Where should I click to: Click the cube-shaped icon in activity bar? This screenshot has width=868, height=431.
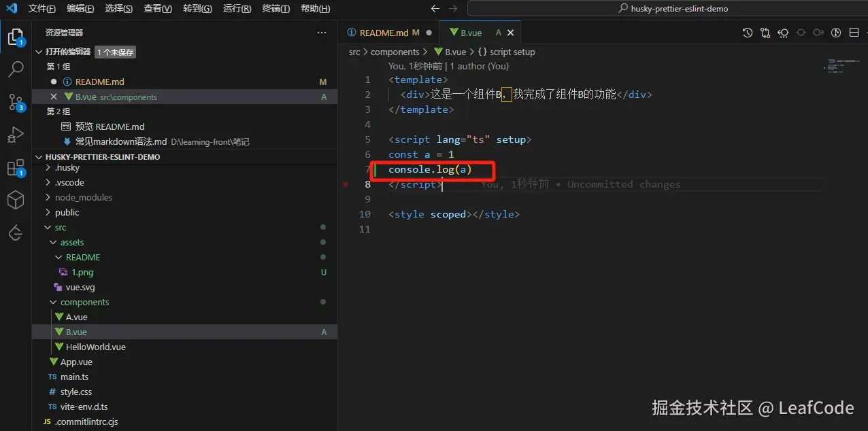point(15,200)
